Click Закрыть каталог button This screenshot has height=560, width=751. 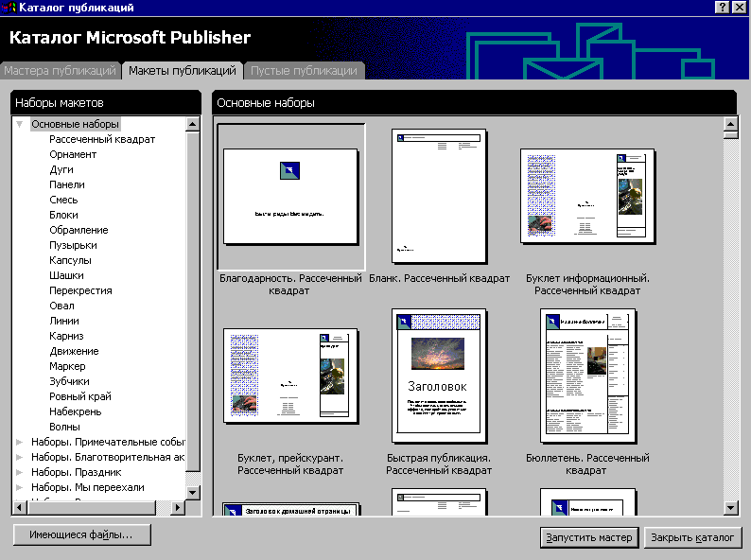(x=692, y=537)
